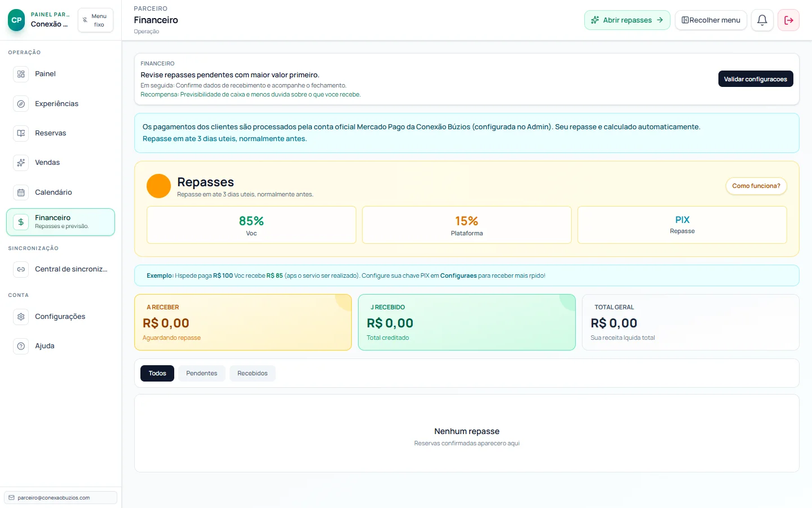Click the Reservas book icon
This screenshot has width=812, height=508.
[21, 133]
